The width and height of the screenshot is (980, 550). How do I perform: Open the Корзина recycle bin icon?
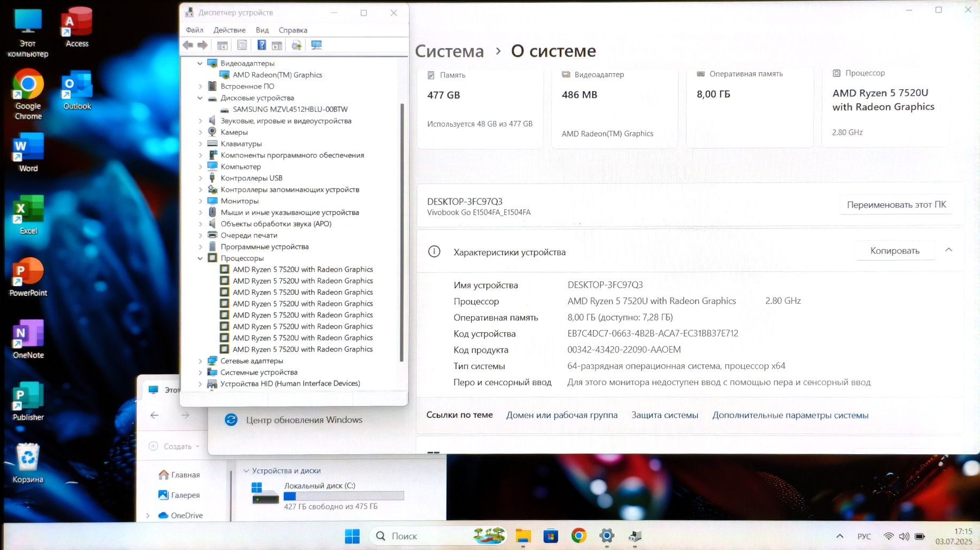28,463
